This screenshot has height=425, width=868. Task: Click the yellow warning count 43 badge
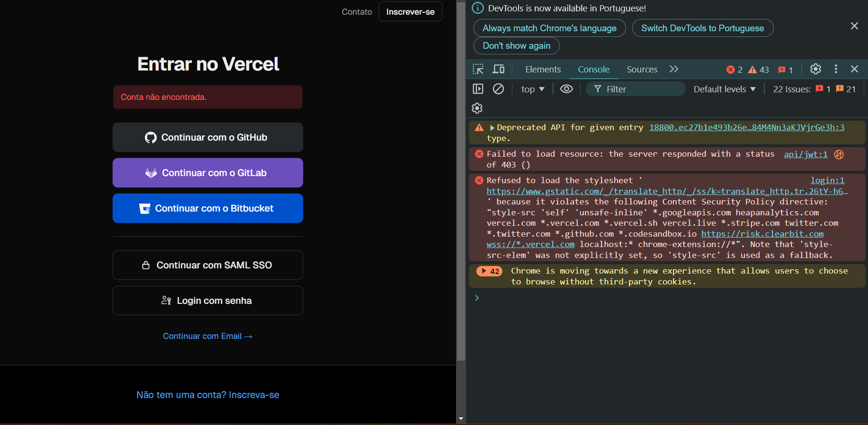pos(759,70)
